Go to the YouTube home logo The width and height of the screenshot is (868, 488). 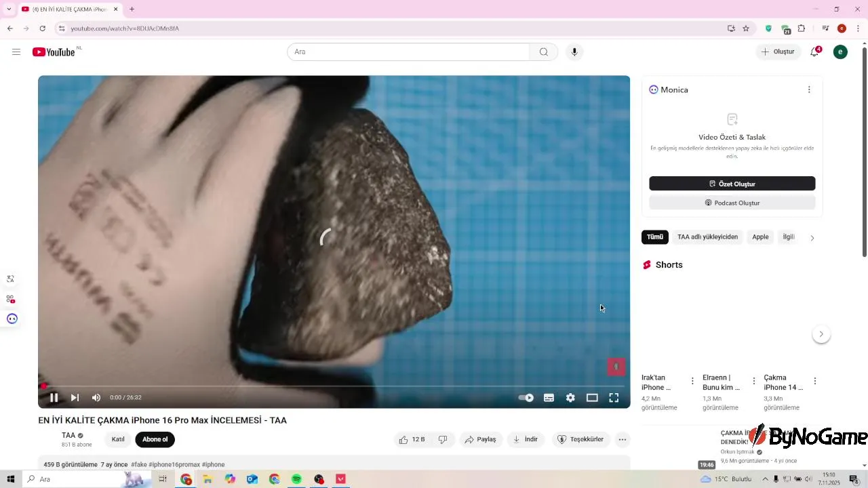54,52
